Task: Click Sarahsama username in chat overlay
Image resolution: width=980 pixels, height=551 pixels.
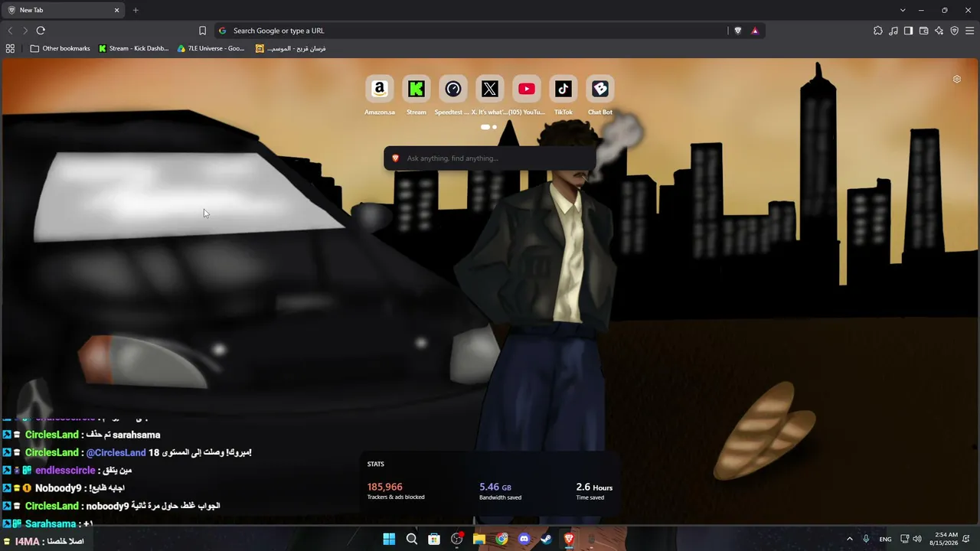Action: [51, 524]
